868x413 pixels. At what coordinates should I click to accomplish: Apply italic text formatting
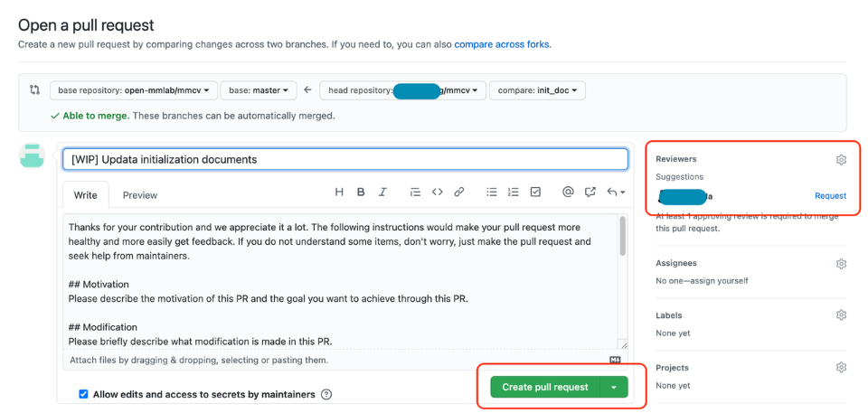[x=382, y=192]
